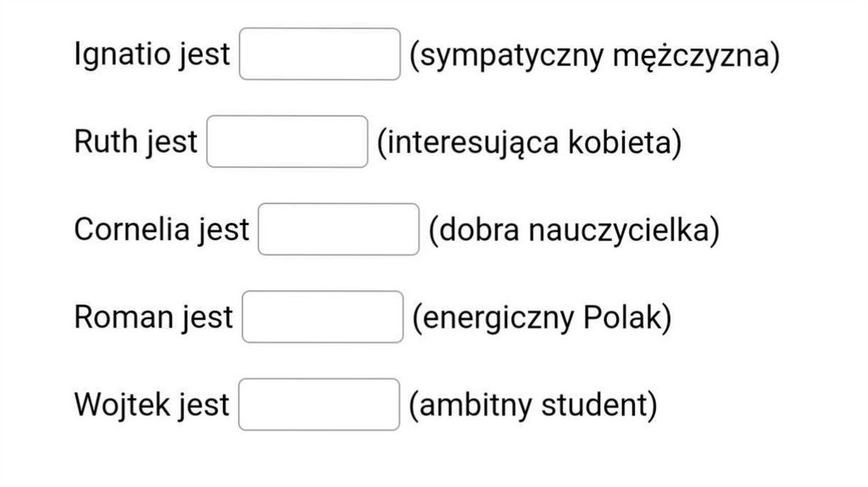Select the empty box after "Cornelia jest"
This screenshot has height=487, width=868.
click(338, 229)
